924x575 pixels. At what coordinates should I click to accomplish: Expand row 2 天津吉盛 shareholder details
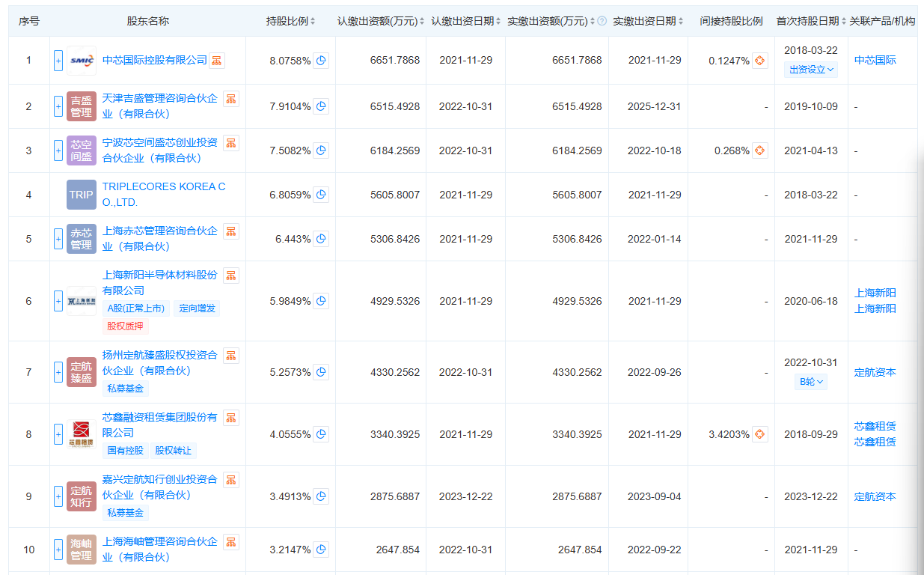tap(58, 106)
